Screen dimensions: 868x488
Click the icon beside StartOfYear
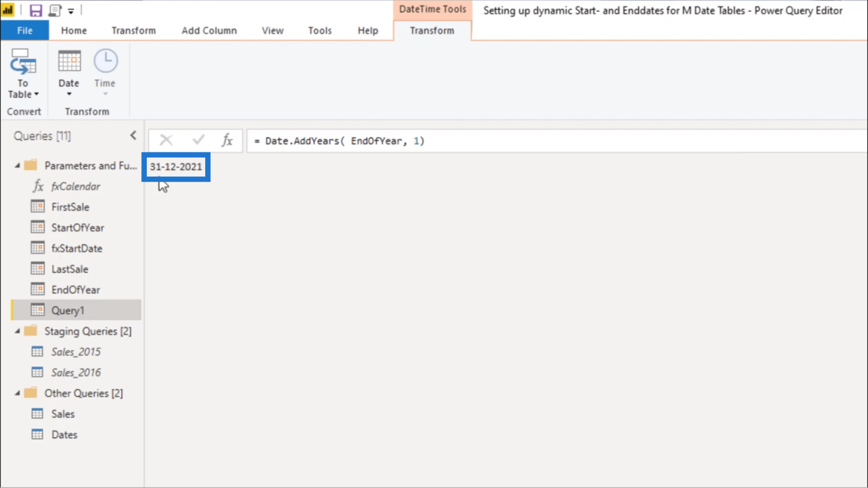pyautogui.click(x=38, y=227)
